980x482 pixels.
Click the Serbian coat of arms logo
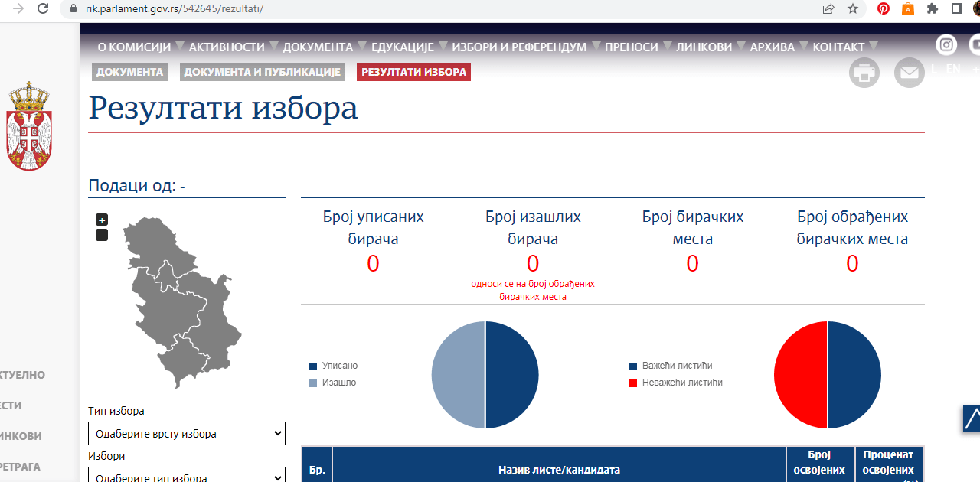(29, 126)
